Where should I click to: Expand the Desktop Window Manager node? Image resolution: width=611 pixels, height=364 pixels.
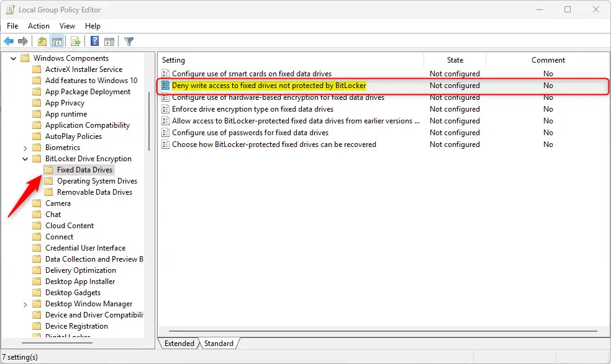click(x=25, y=304)
